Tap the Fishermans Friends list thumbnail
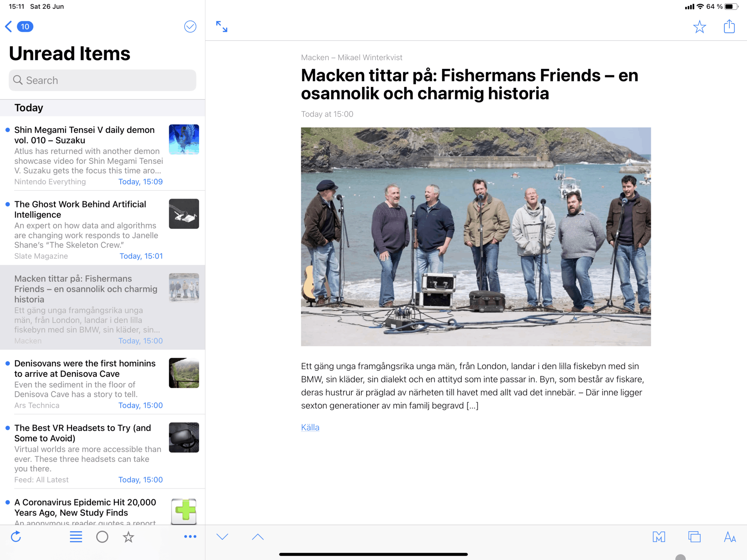This screenshot has height=560, width=747. coord(184,288)
